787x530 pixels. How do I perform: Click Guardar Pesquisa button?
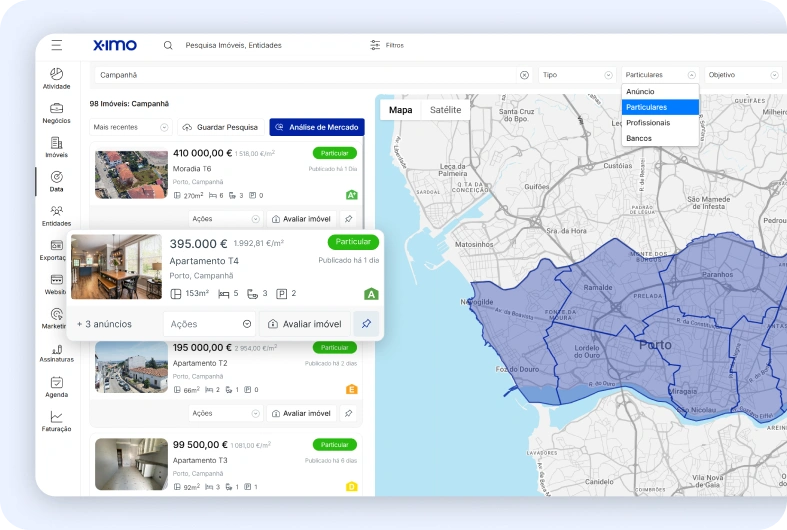[x=221, y=127]
